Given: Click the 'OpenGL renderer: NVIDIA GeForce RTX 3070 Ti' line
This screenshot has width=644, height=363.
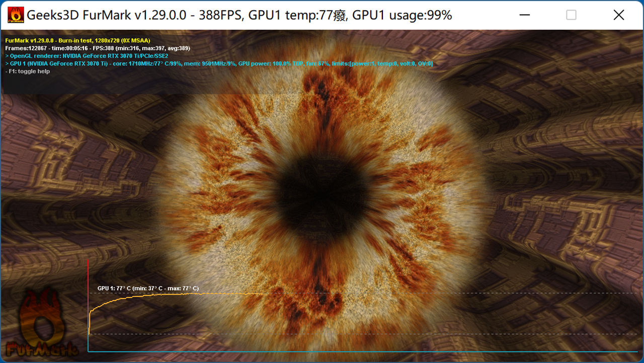Looking at the screenshot, I should pyautogui.click(x=87, y=56).
